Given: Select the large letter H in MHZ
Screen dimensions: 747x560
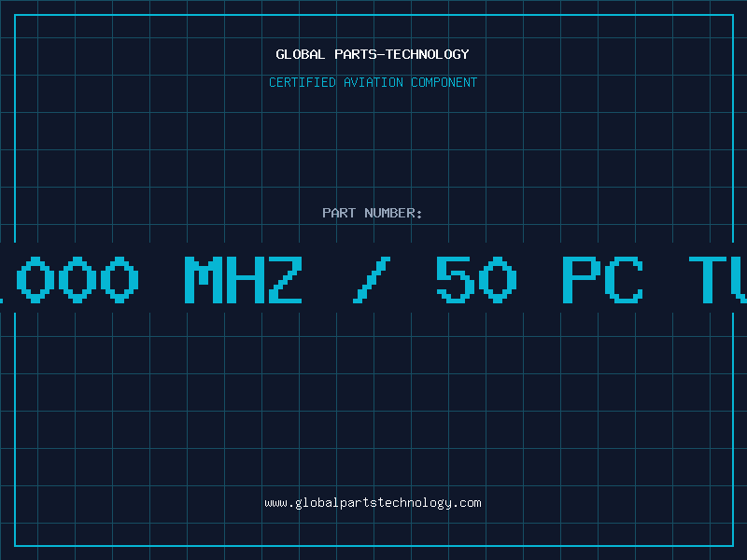Looking at the screenshot, I should click(x=246, y=279).
